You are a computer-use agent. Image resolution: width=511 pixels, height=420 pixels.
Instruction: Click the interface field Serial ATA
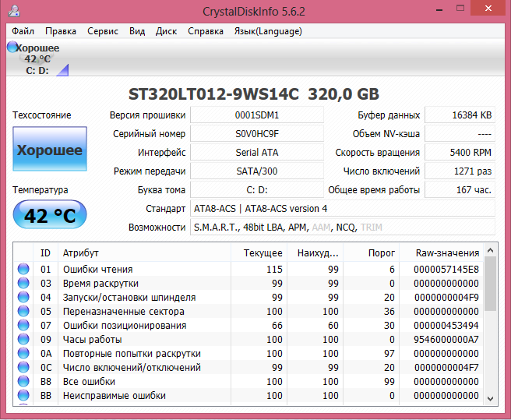(257, 152)
